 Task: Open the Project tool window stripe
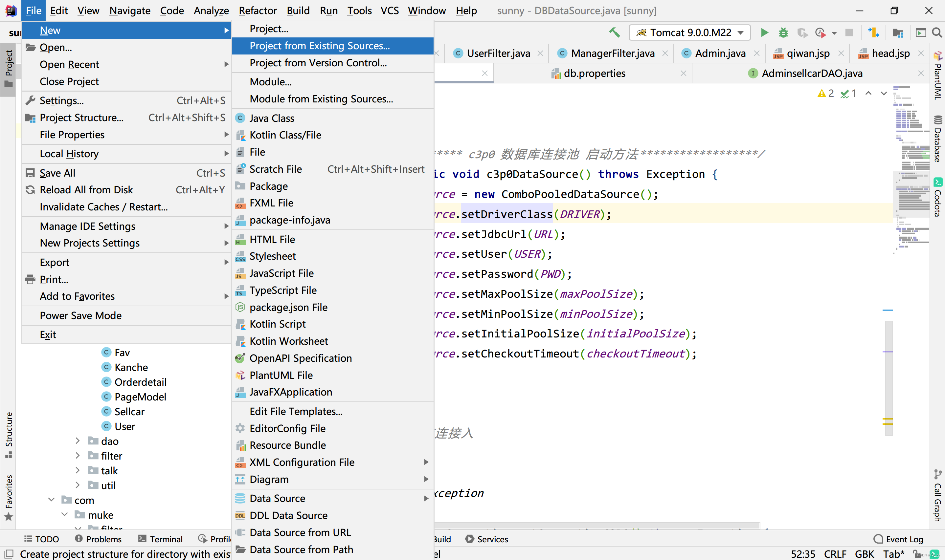coord(8,69)
